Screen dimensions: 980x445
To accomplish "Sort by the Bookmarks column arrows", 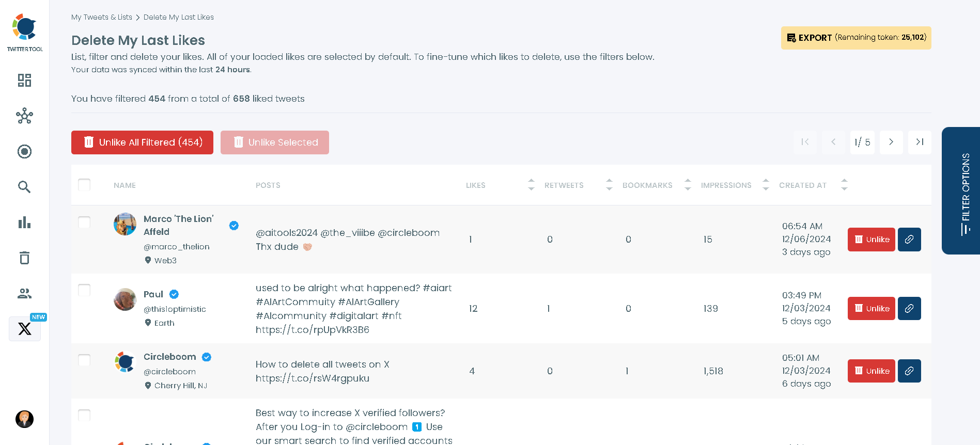I will [688, 185].
